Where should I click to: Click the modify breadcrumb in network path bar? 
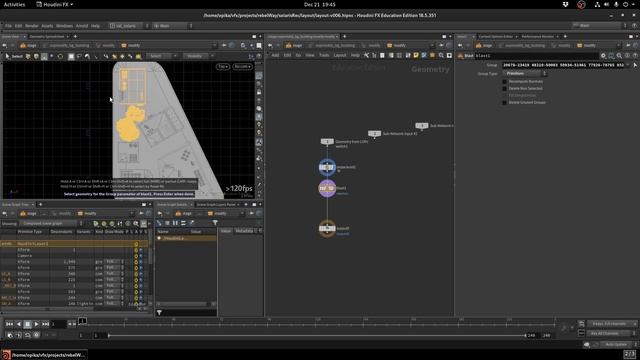(396, 45)
